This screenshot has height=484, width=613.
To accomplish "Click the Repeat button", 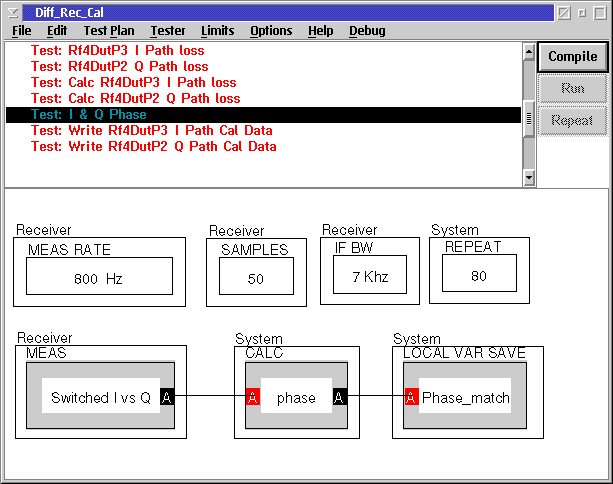I will click(573, 120).
